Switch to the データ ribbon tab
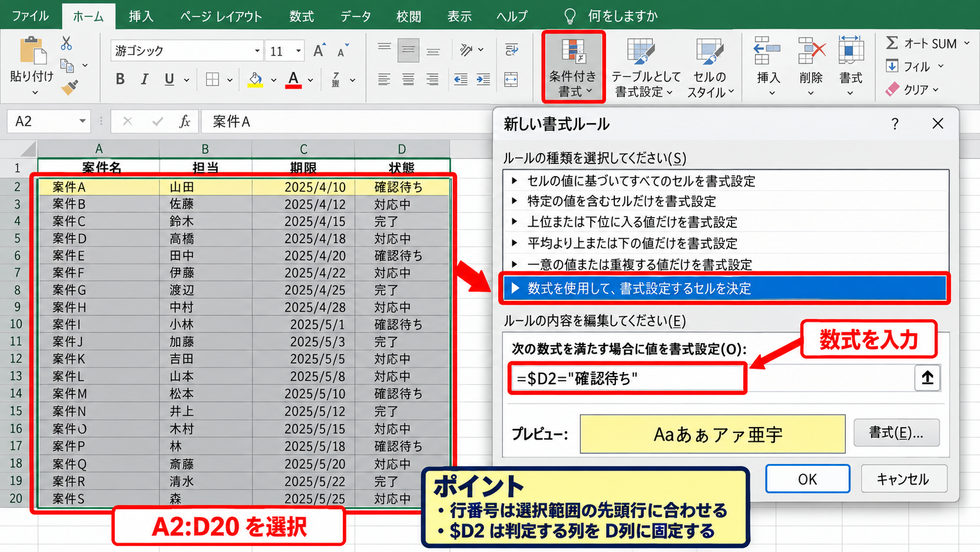The height and width of the screenshot is (552, 980). [x=356, y=16]
